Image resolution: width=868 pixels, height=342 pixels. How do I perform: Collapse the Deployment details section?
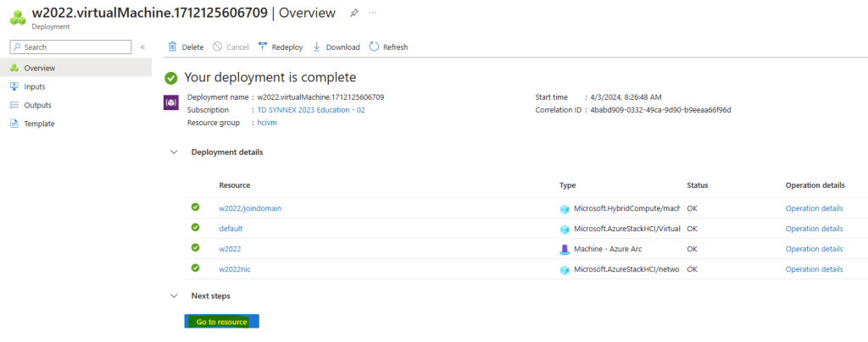coord(175,152)
